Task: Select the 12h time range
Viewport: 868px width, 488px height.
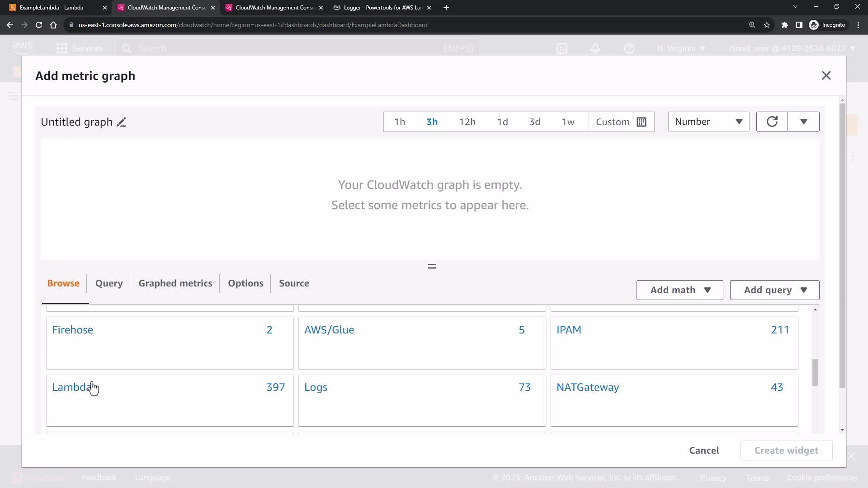Action: [x=467, y=122]
